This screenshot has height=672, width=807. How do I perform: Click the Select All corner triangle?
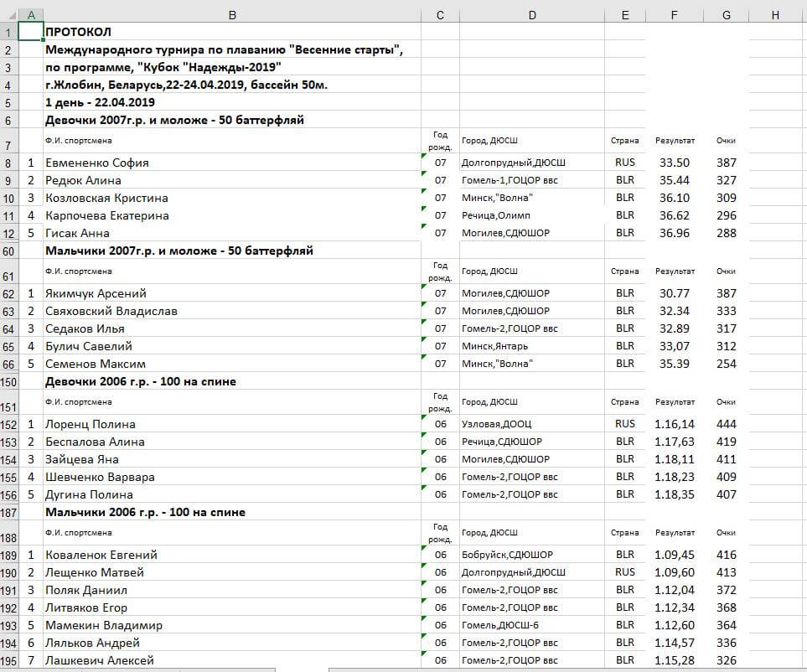[x=12, y=15]
